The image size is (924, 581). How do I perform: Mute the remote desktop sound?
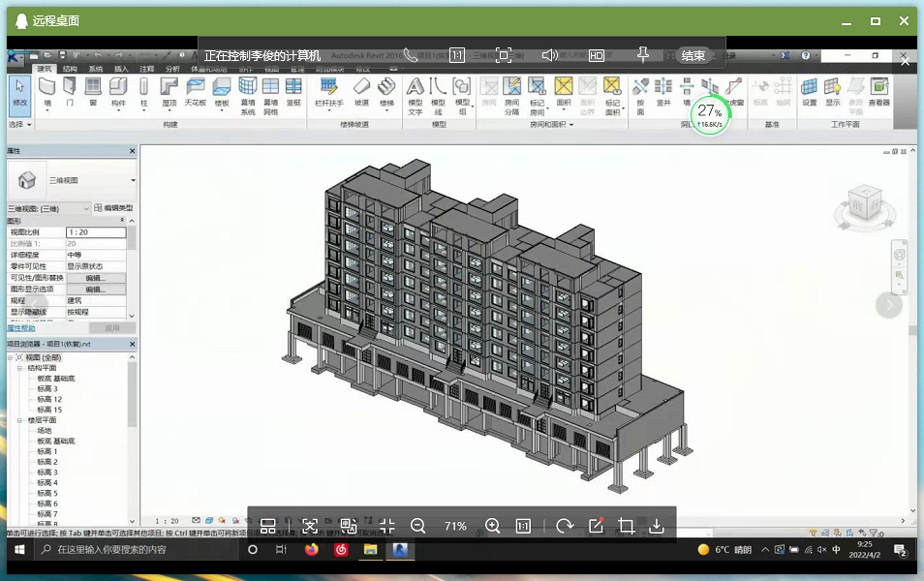[550, 55]
